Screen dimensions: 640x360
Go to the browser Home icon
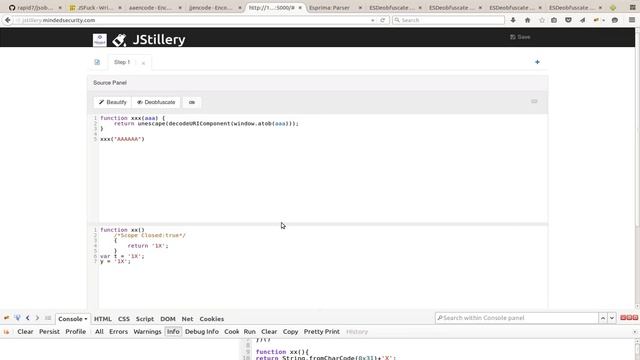coord(527,20)
